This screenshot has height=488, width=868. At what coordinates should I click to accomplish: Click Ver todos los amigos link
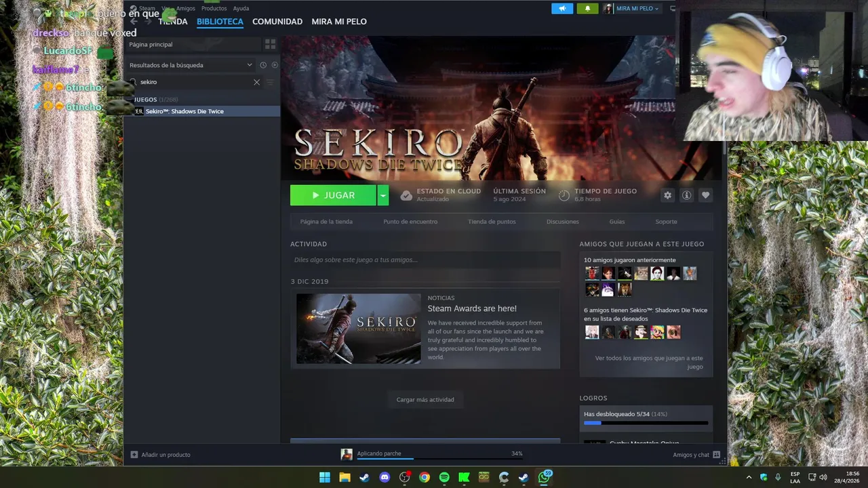coord(649,363)
